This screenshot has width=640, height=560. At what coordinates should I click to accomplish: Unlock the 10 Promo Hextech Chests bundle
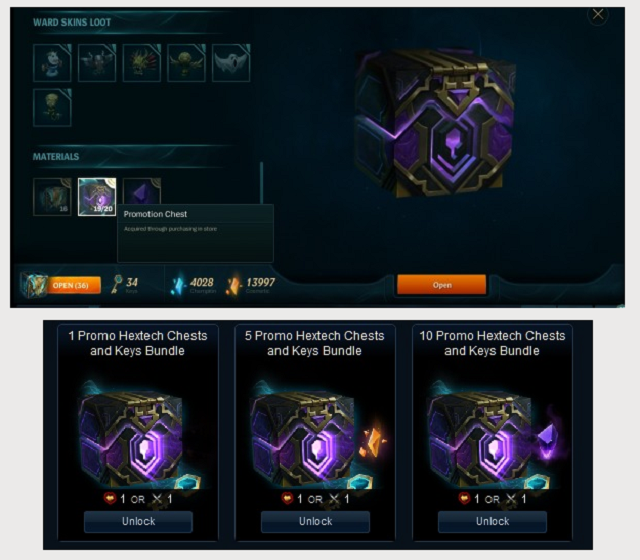click(x=492, y=522)
